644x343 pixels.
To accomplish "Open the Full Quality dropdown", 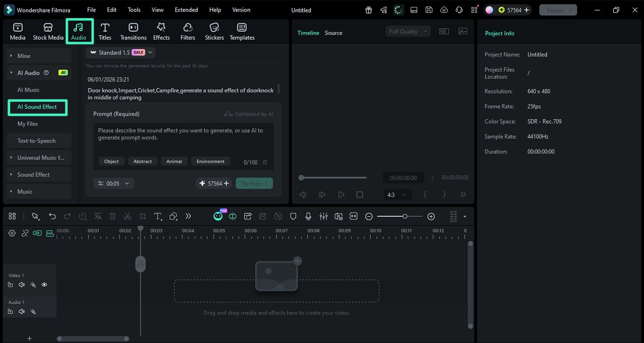I will (x=408, y=31).
